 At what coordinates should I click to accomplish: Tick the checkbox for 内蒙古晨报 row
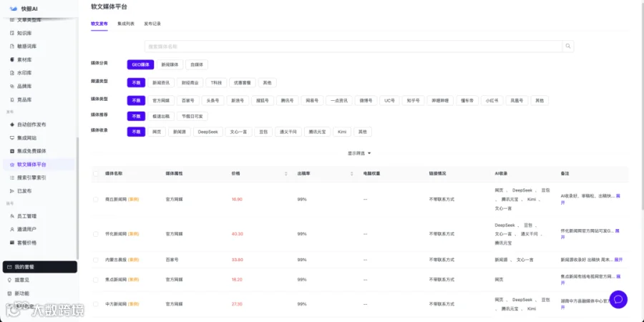point(96,260)
